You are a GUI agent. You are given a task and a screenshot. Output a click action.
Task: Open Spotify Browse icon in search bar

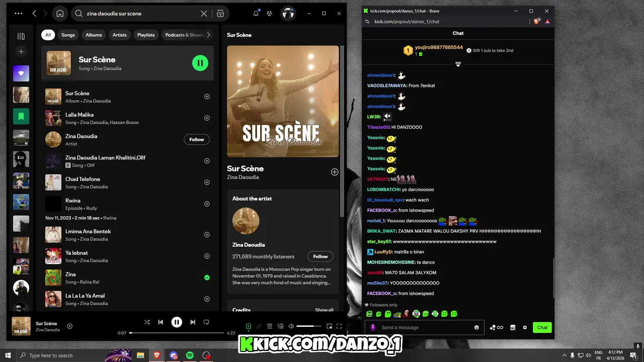click(x=220, y=14)
